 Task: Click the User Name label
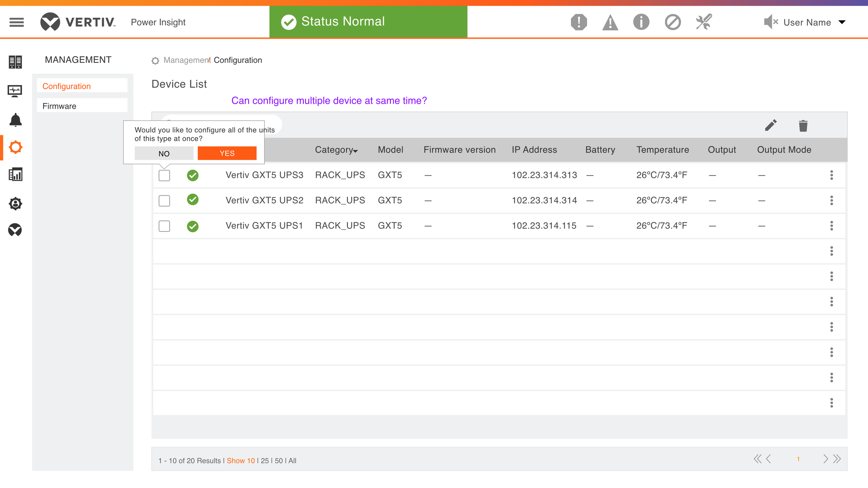[807, 23]
